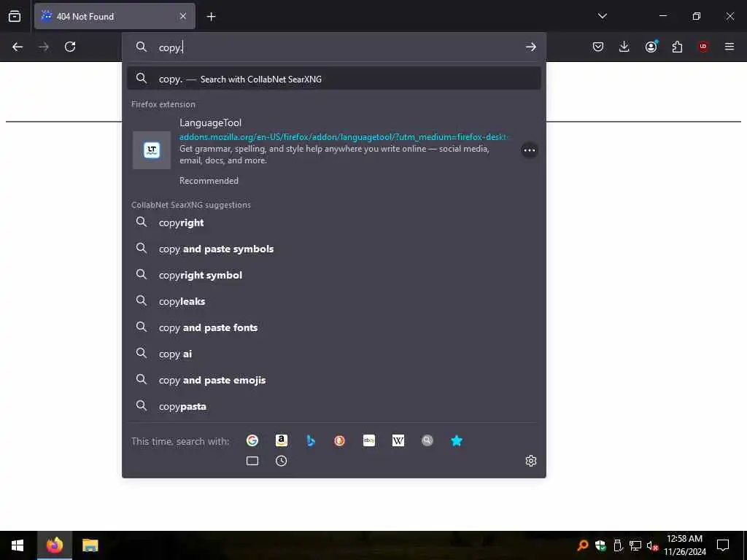747x560 pixels.
Task: Follow the addons.mozilla.org LanguageTool link
Action: coord(344,137)
